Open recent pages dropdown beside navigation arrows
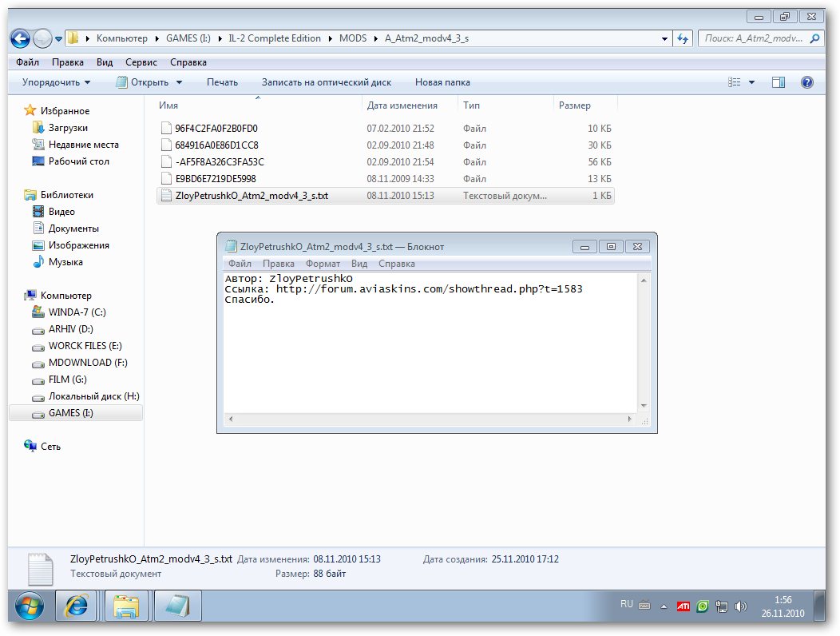Screen dimensions: 840x636 tap(58, 39)
